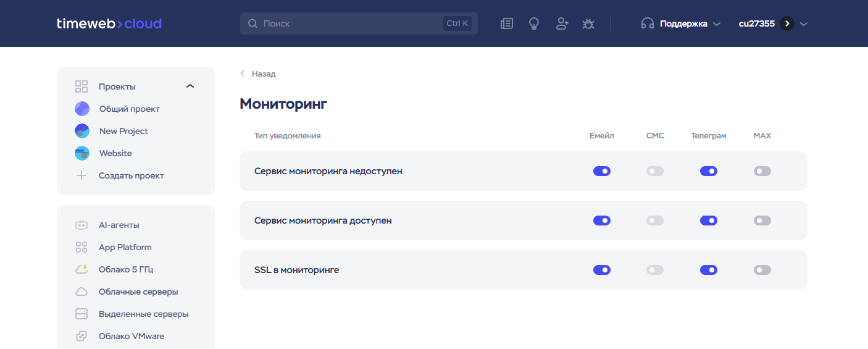
Task: Click the Выделенные серверы server icon
Action: pyautogui.click(x=81, y=314)
